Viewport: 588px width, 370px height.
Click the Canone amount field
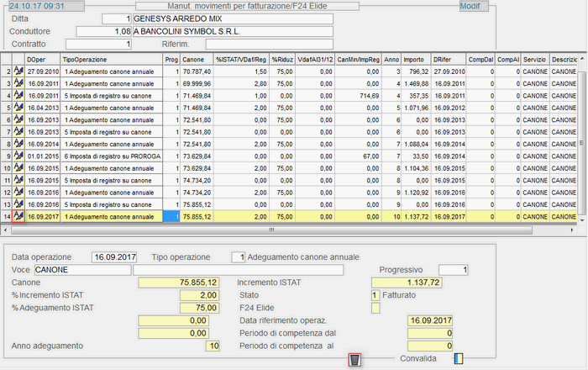click(x=178, y=283)
